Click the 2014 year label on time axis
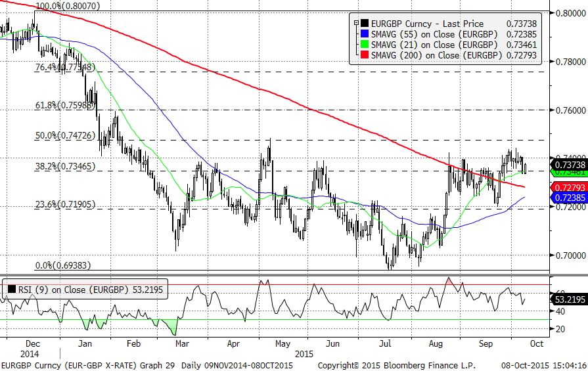 (30, 354)
